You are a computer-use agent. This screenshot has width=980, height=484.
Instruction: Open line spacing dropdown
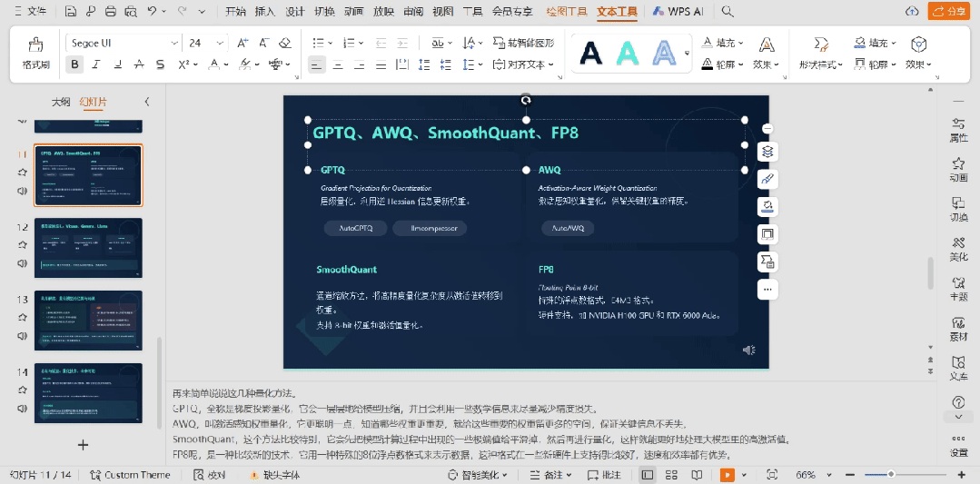click(x=480, y=64)
